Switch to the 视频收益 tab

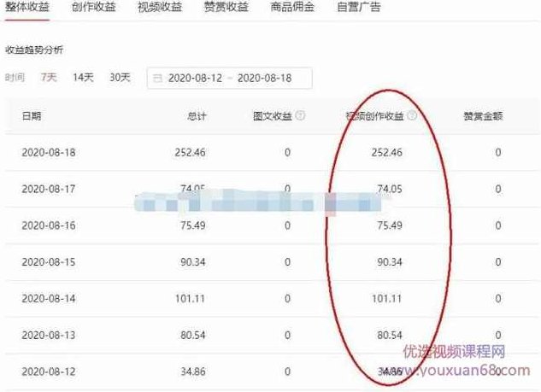160,7
